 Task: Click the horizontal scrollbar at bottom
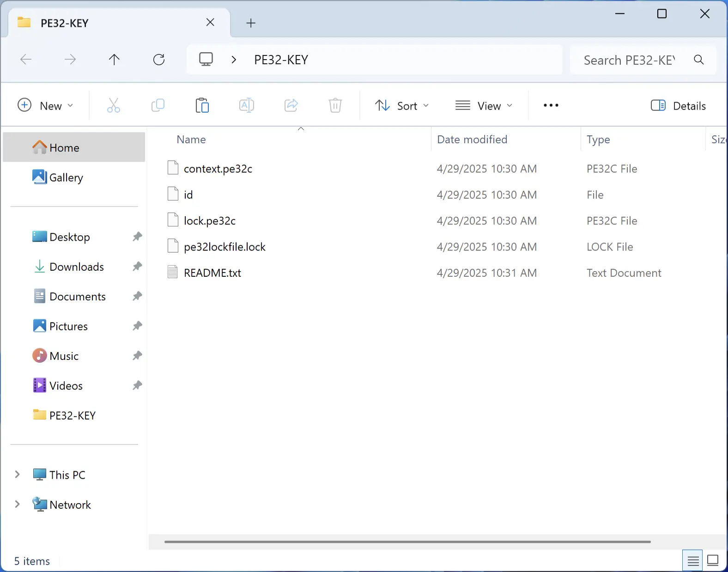(x=407, y=542)
